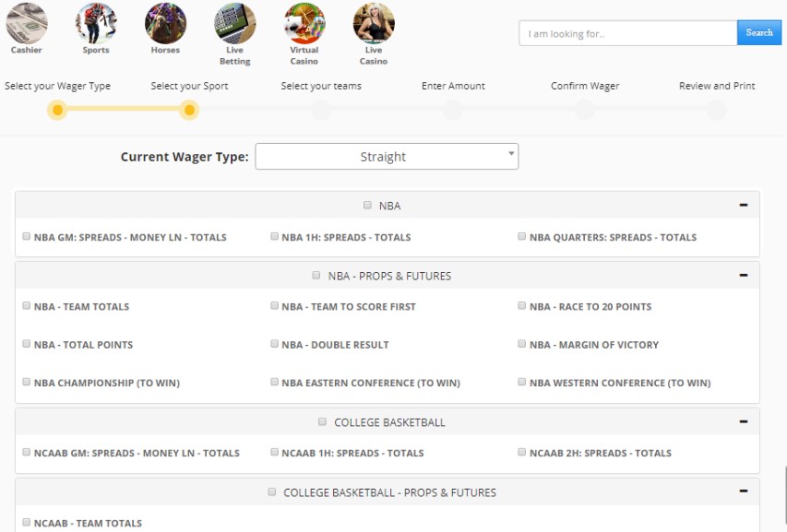Click the Search button
787x532 pixels.
(x=758, y=33)
